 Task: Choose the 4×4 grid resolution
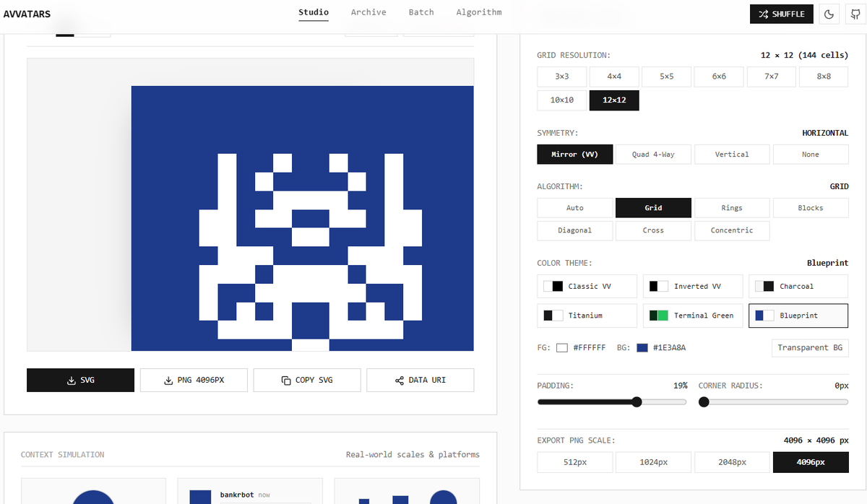pos(614,77)
